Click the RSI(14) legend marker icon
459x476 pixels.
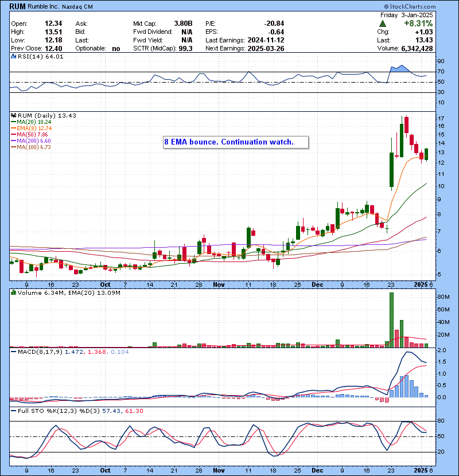(x=14, y=57)
